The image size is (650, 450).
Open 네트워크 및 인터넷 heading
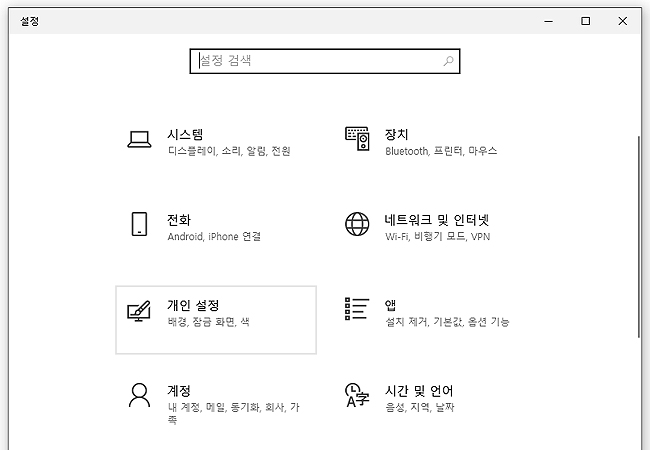(437, 220)
